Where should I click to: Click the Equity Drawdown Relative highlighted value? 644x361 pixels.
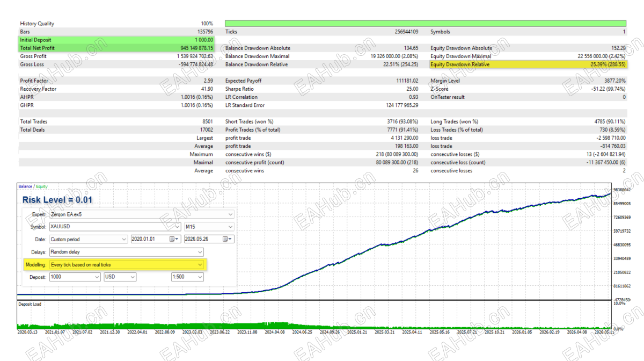(x=608, y=64)
